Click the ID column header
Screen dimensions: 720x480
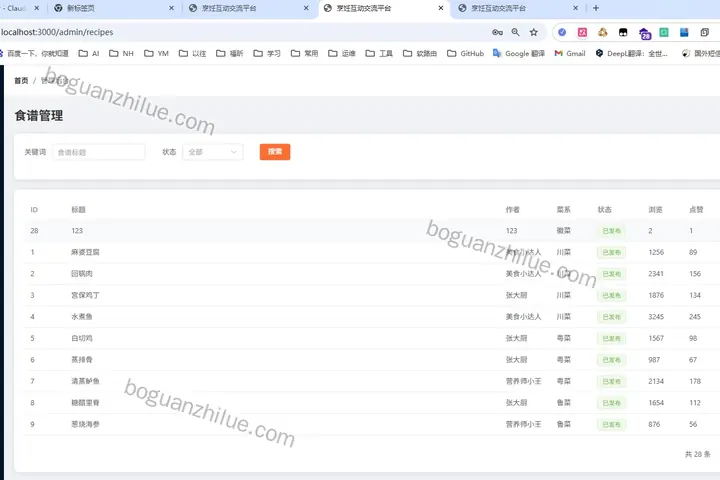34,209
